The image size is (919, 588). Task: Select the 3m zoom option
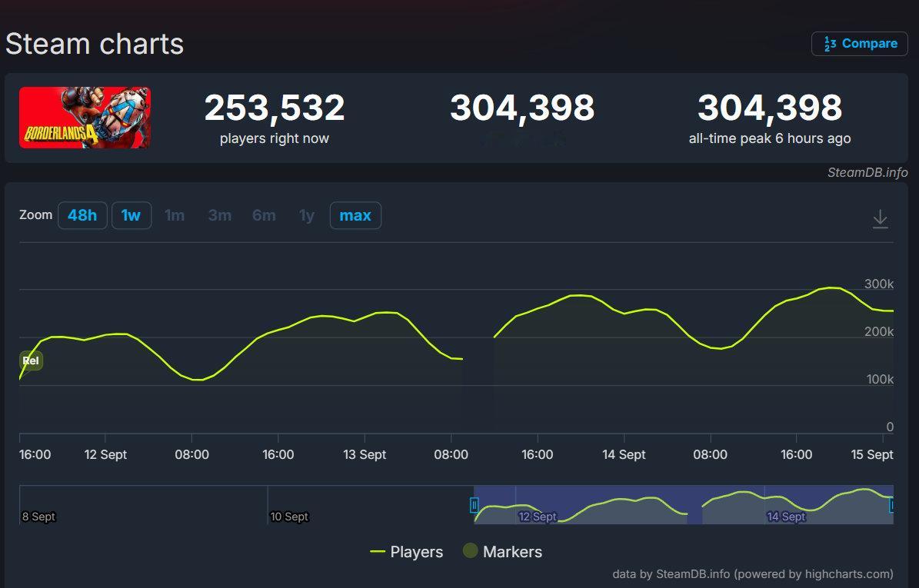[x=220, y=215]
